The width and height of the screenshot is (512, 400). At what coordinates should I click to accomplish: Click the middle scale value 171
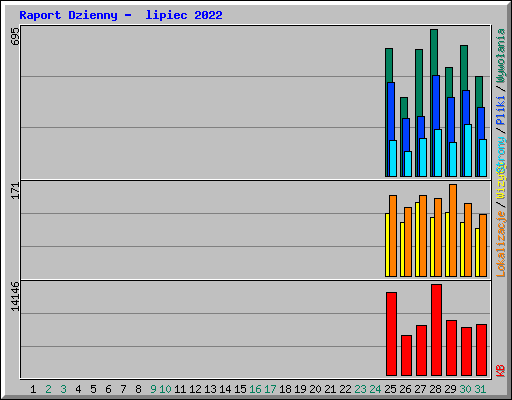pos(15,191)
